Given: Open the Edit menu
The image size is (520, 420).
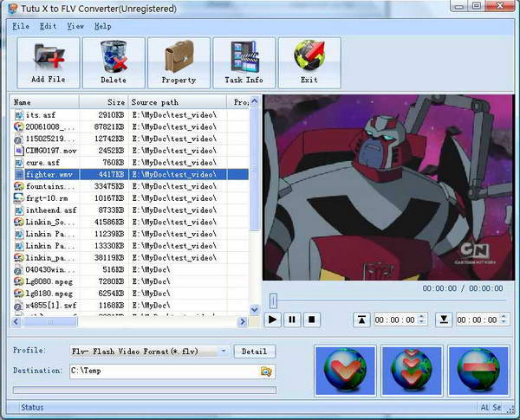Looking at the screenshot, I should (x=48, y=26).
